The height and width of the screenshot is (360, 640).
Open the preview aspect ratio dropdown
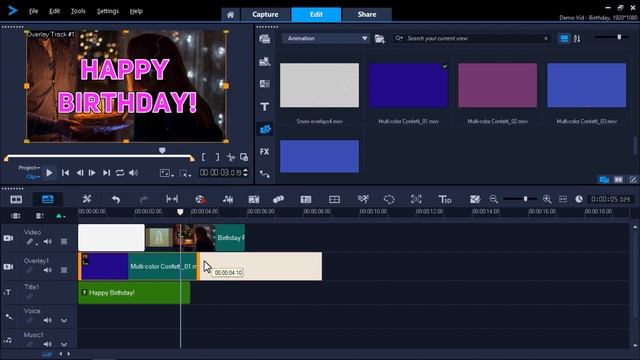(166, 173)
